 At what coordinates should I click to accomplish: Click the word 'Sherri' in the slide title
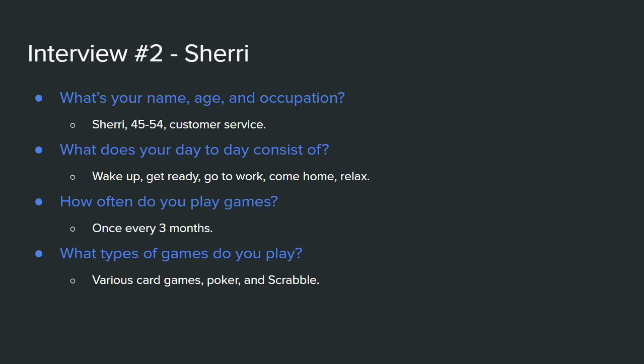pyautogui.click(x=217, y=53)
